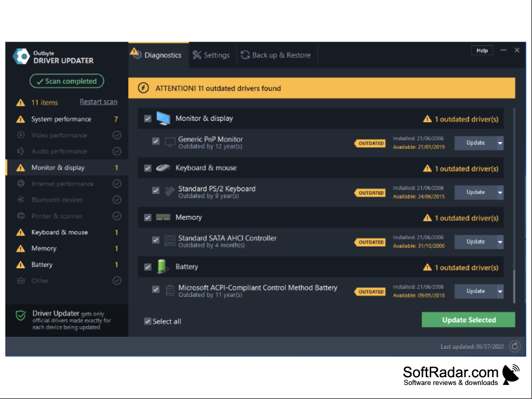
Task: Open Update dropdown arrow for Standard PS/2 Keyboard
Action: (500, 192)
